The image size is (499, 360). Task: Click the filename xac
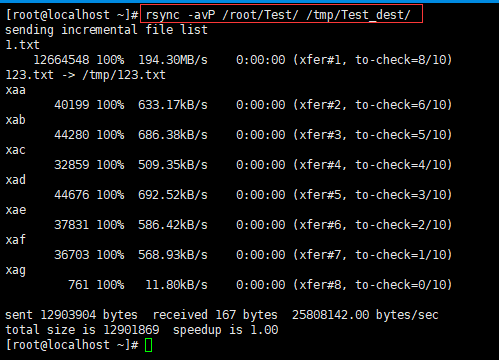(16, 150)
